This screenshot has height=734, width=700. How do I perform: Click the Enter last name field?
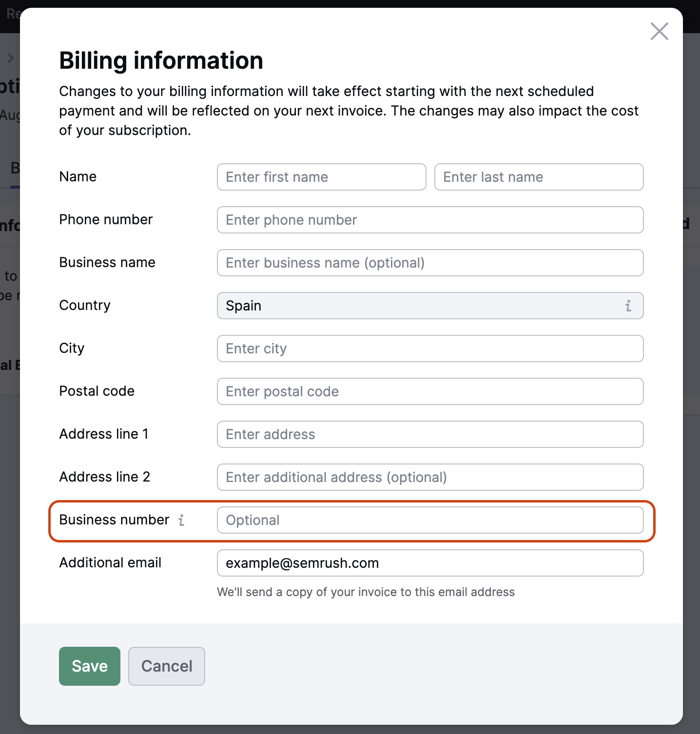click(x=539, y=177)
